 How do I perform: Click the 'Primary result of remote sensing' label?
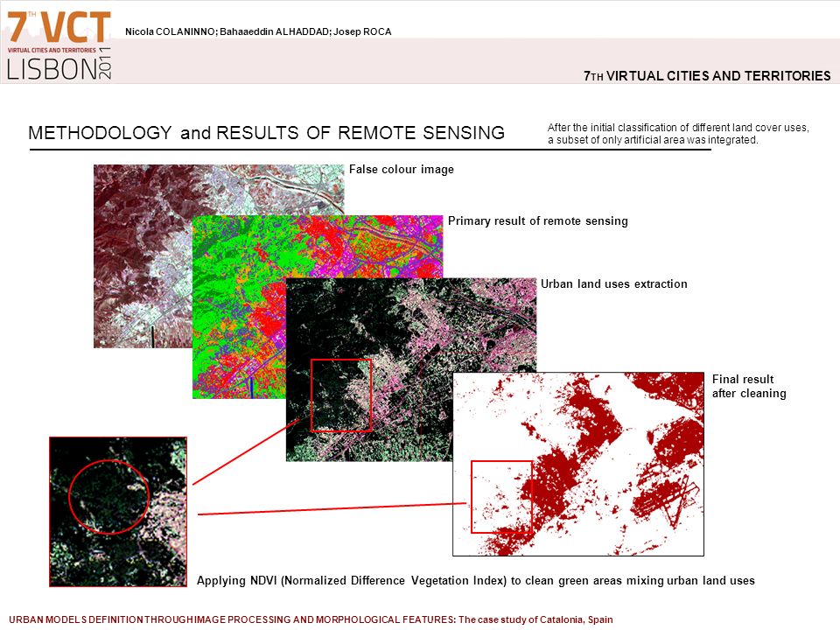click(x=538, y=220)
